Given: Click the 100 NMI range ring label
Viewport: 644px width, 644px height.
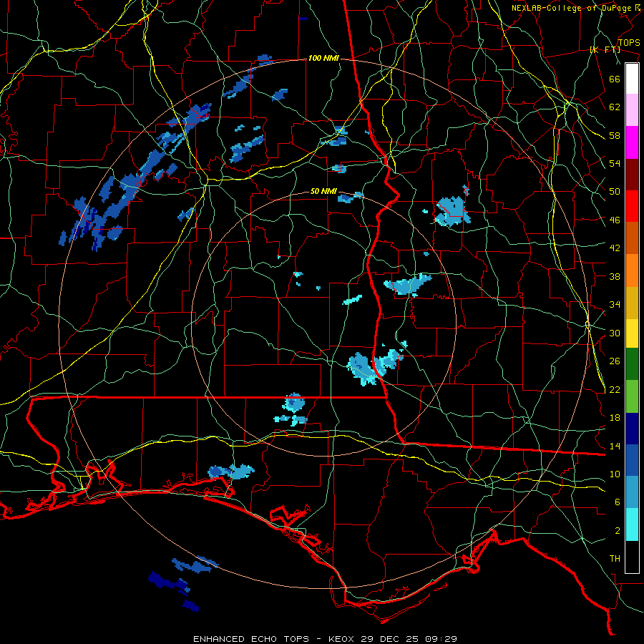Looking at the screenshot, I should pyautogui.click(x=323, y=59).
